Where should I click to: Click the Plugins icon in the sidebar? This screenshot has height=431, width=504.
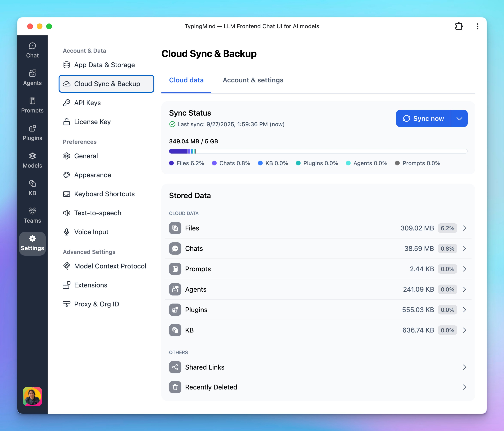32,133
